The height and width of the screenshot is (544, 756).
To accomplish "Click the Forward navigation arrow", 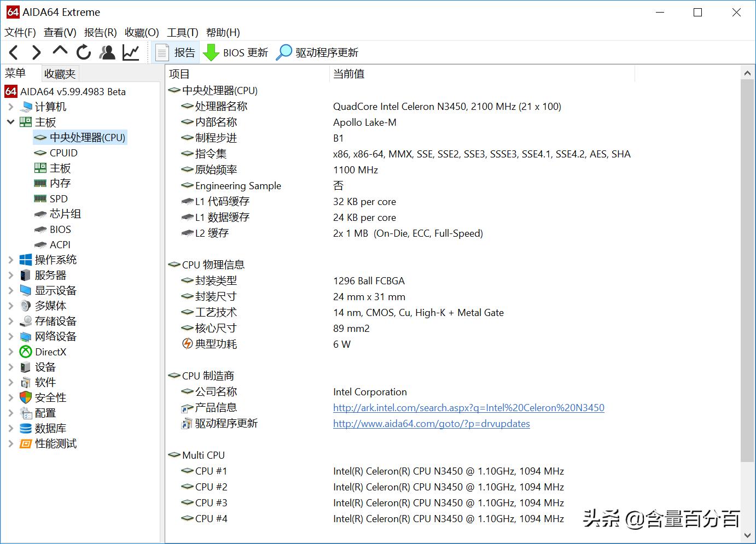I will 36,52.
